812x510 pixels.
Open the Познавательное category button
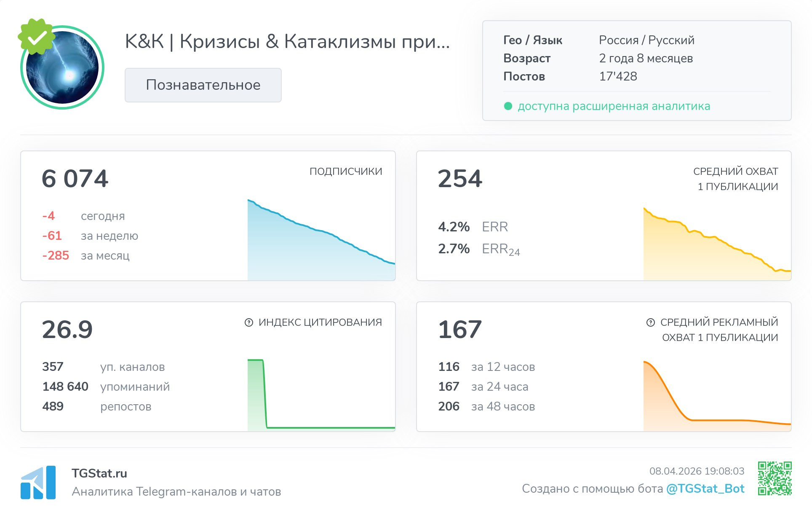(203, 85)
